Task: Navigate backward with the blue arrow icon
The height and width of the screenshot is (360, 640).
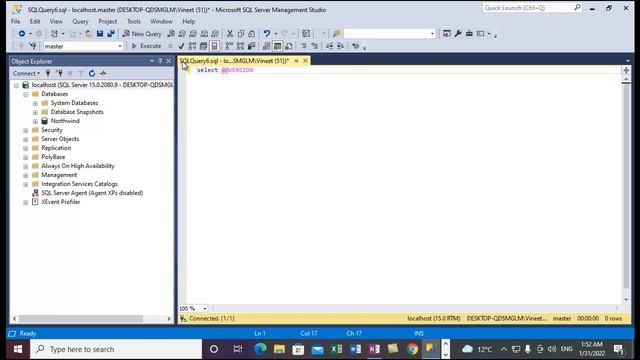Action: click(x=22, y=33)
